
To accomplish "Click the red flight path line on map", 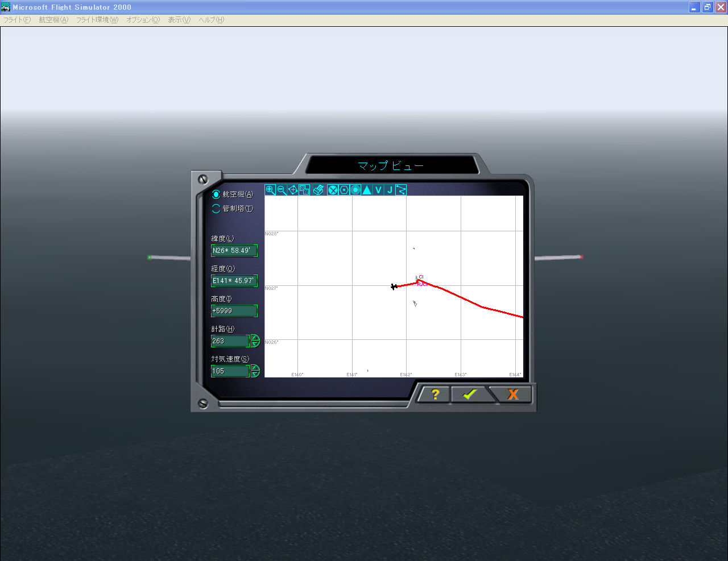I will (462, 298).
